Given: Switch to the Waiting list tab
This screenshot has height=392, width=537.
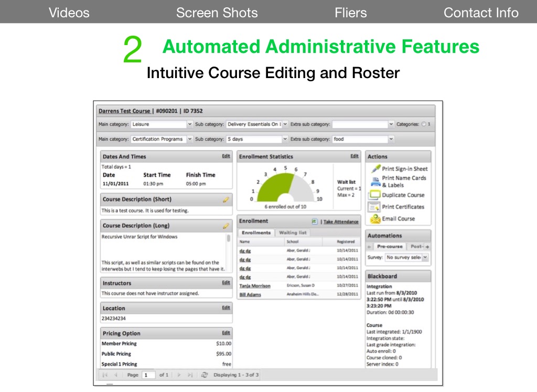Looking at the screenshot, I should pos(293,232).
